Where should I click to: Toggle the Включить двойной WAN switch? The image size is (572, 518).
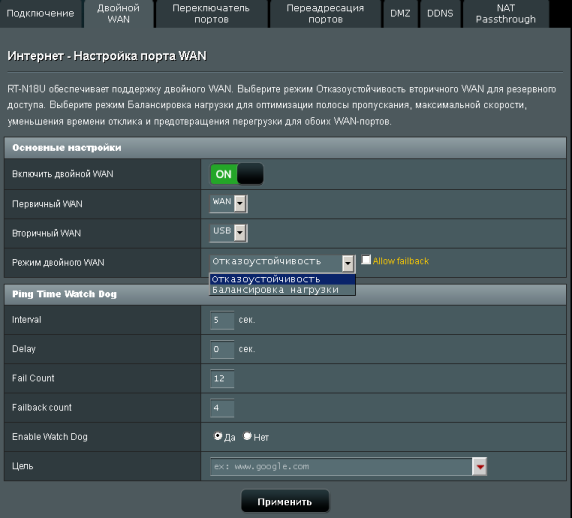point(237,174)
